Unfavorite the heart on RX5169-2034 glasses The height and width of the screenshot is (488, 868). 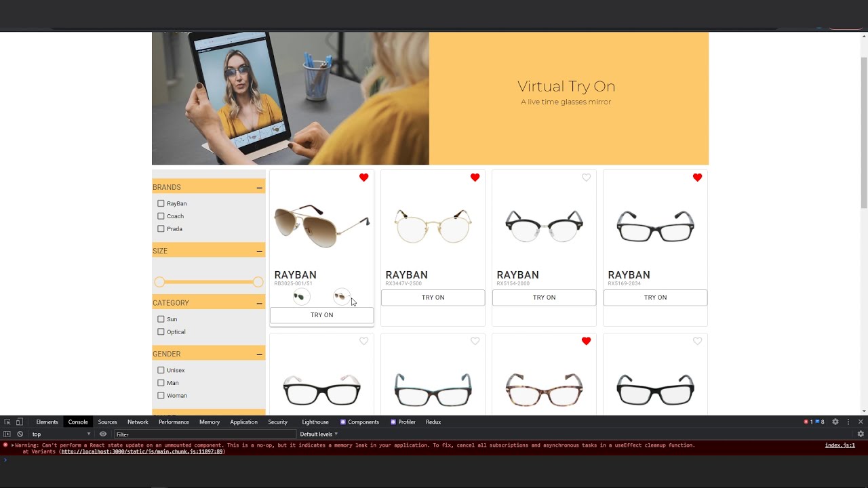697,178
